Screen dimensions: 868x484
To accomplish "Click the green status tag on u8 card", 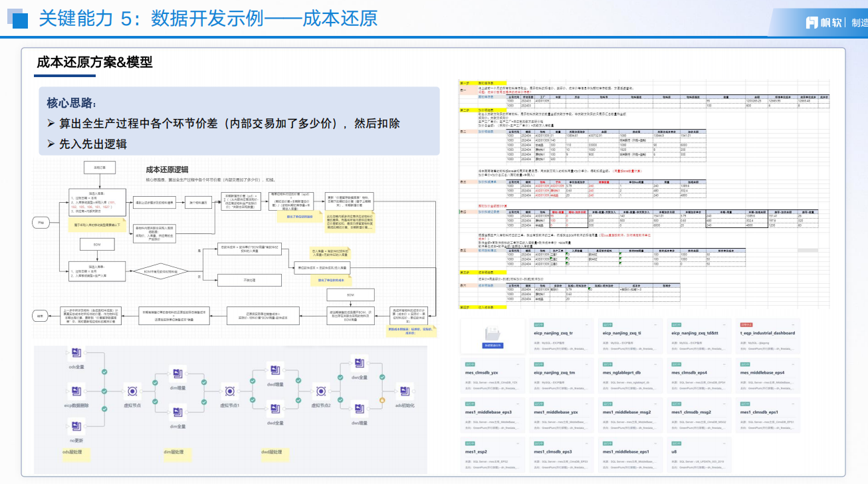I will click(677, 443).
